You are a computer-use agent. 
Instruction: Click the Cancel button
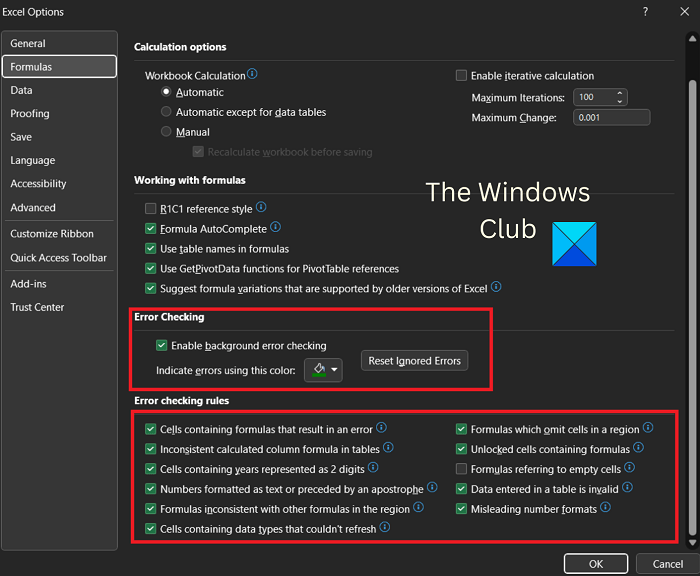668,563
